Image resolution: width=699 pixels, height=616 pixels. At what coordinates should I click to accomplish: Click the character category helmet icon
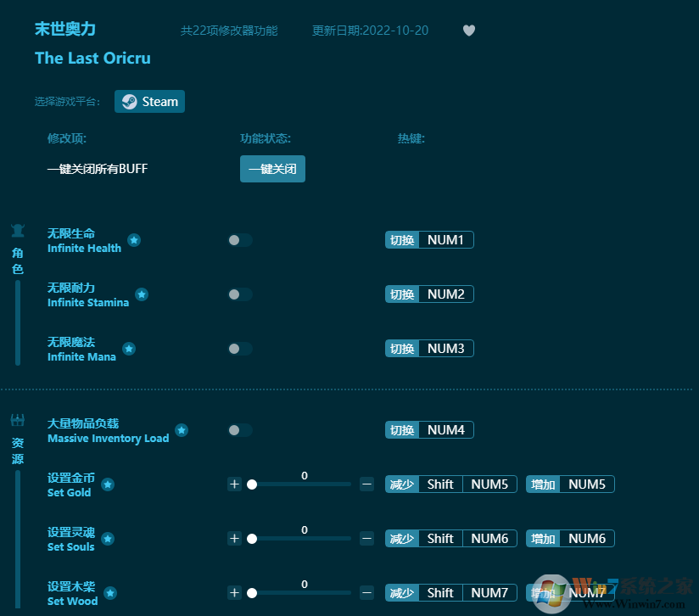tap(18, 231)
